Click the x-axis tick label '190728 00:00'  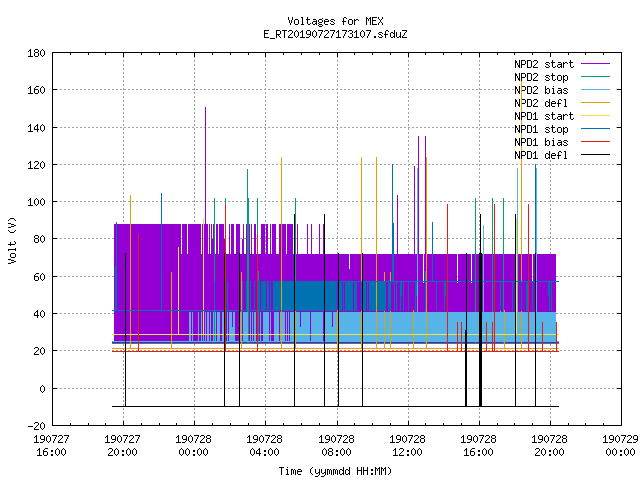tap(193, 446)
